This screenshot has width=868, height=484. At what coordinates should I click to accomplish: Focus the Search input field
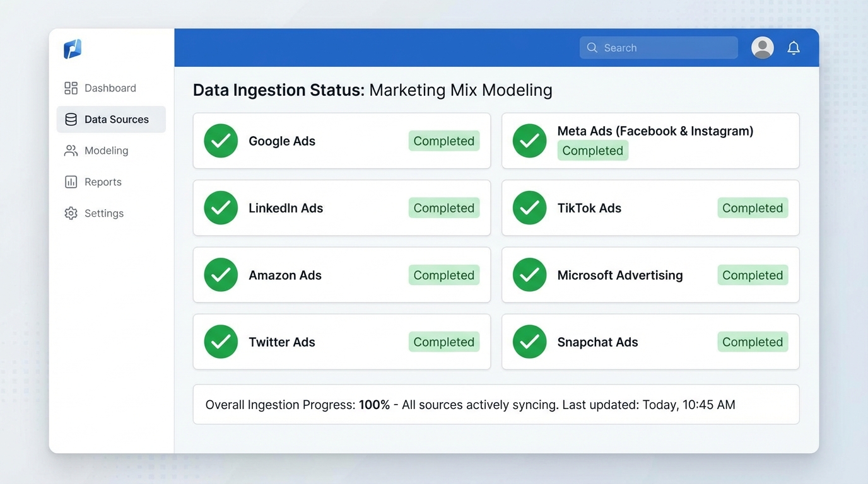point(667,48)
